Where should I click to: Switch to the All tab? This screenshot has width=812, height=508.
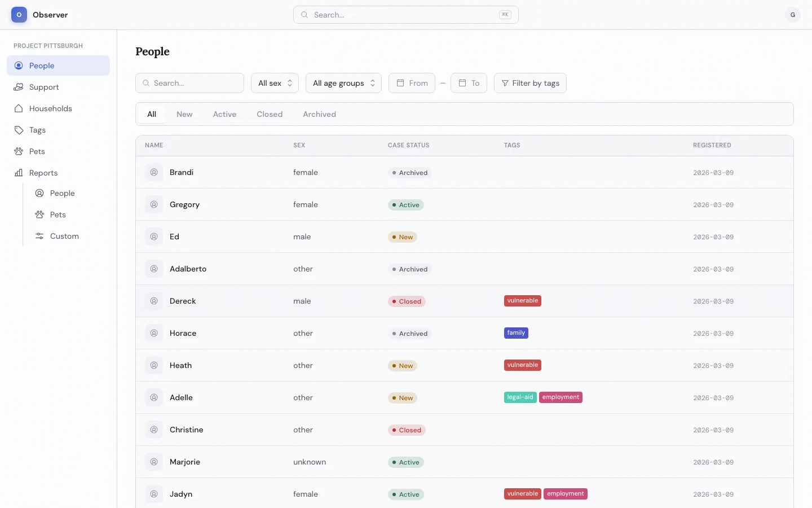click(152, 114)
